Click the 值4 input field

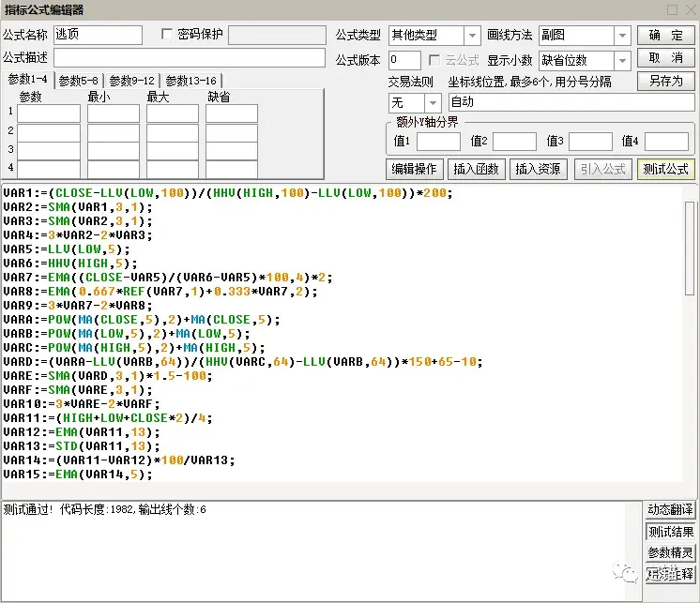(666, 142)
